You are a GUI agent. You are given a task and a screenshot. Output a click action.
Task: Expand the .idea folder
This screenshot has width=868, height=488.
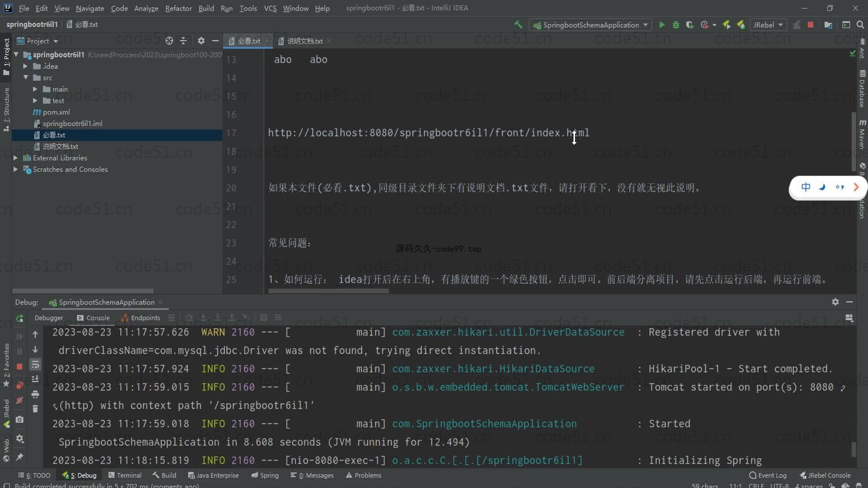(x=26, y=66)
